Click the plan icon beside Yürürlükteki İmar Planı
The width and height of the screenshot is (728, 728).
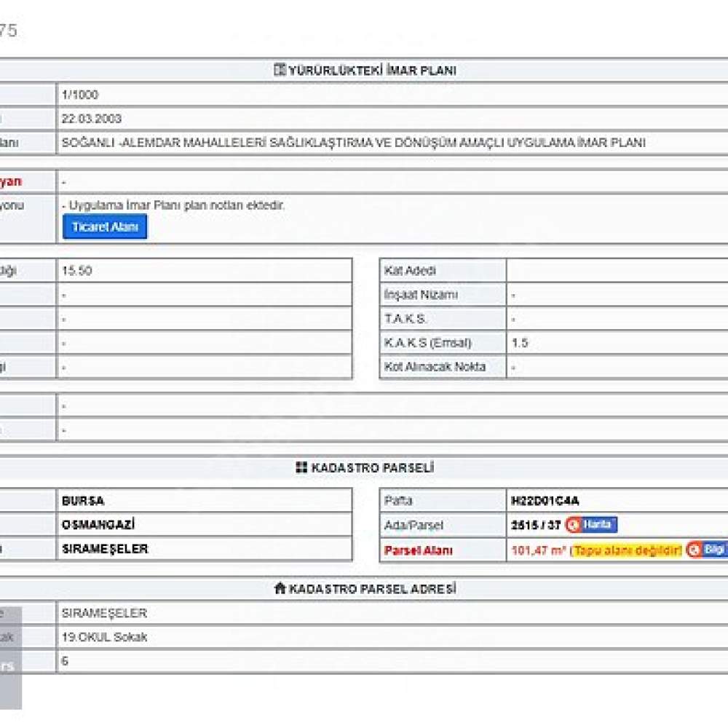click(280, 70)
